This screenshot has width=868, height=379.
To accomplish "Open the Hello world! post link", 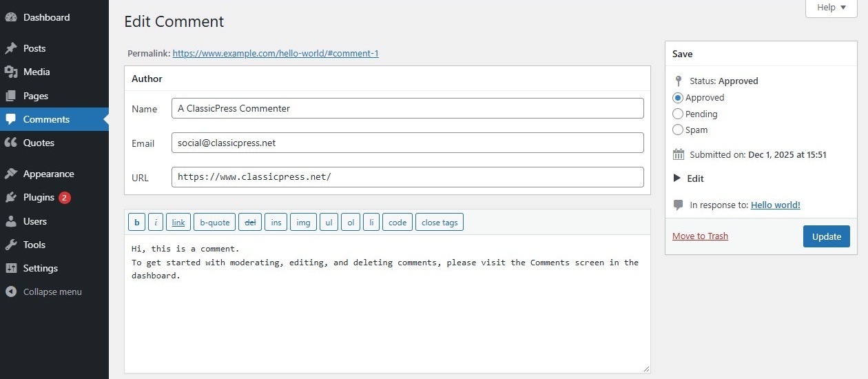I will (776, 205).
